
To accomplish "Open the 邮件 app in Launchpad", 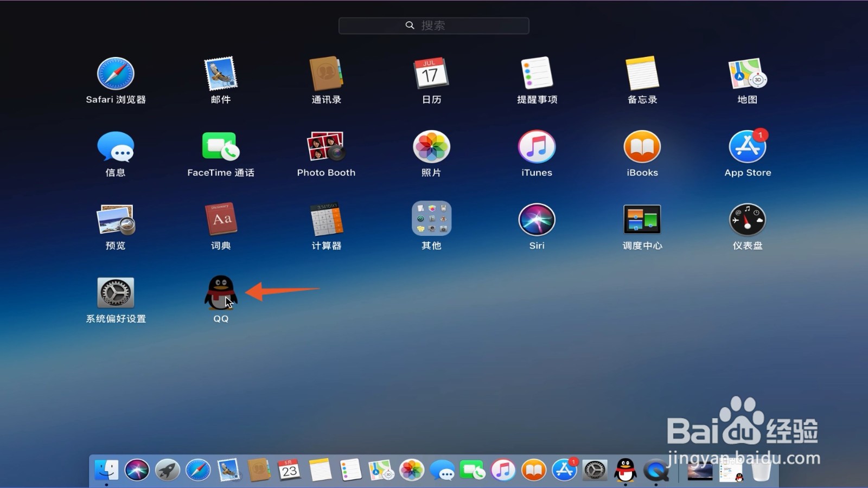I will 221,74.
